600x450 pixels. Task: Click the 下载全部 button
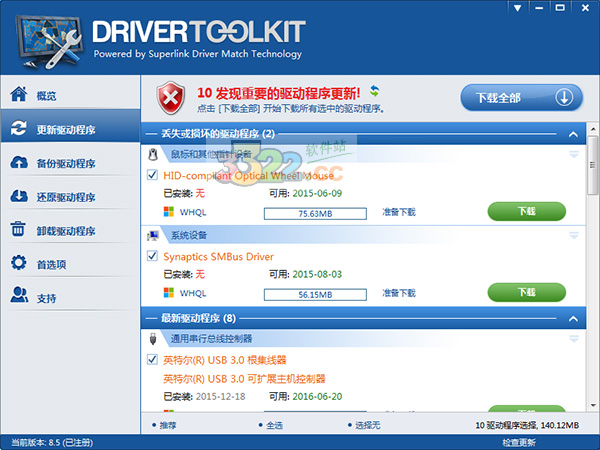521,98
